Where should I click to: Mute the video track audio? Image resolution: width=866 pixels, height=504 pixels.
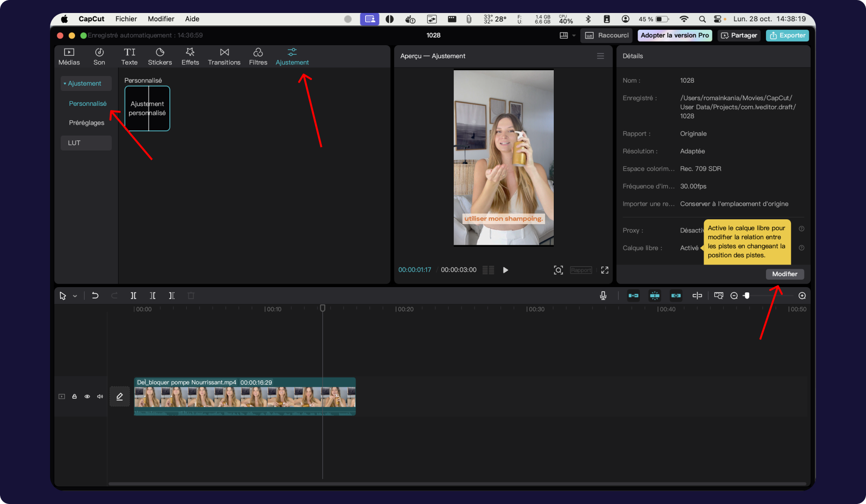(100, 397)
